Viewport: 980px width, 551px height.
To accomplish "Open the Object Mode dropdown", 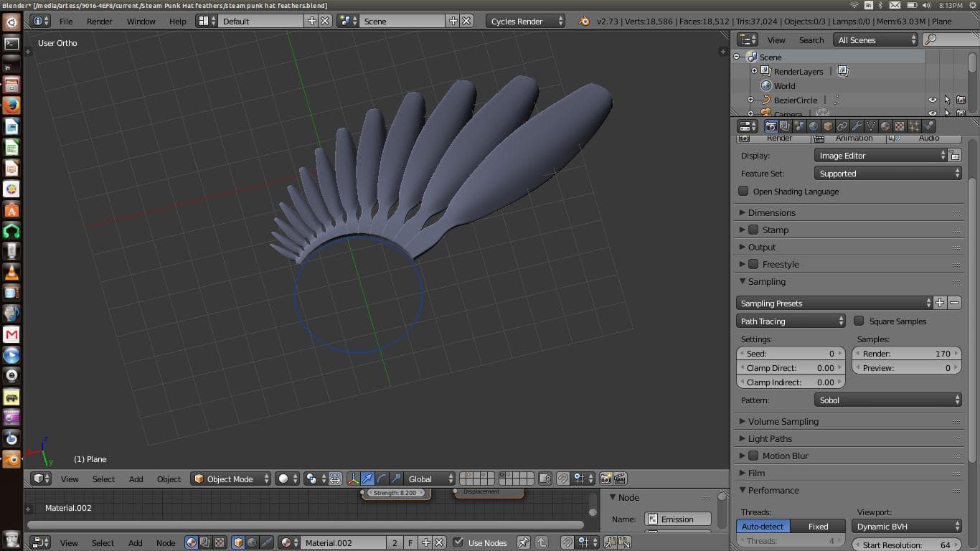I will pos(231,479).
